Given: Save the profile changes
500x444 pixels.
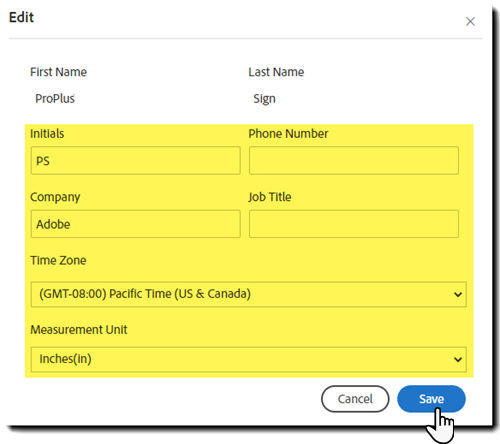Looking at the screenshot, I should (431, 399).
